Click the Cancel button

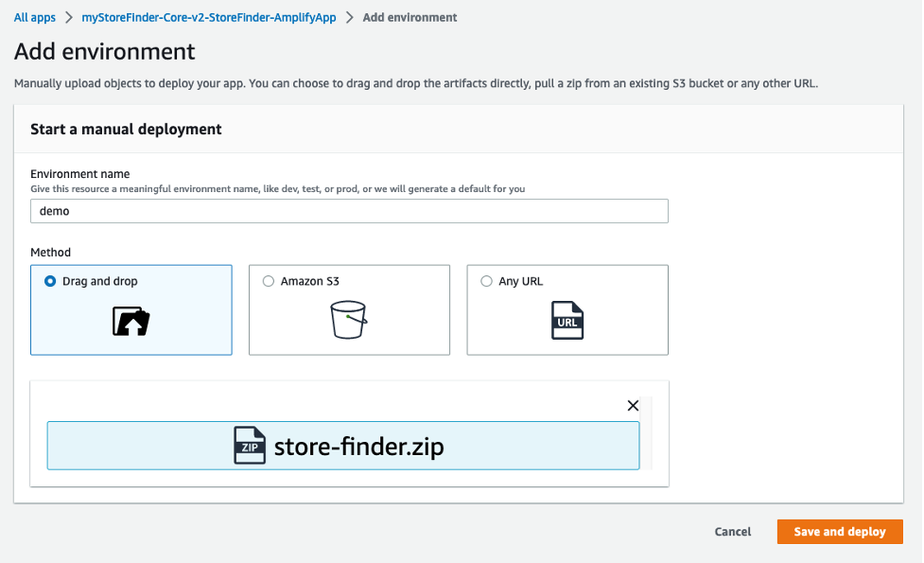732,532
